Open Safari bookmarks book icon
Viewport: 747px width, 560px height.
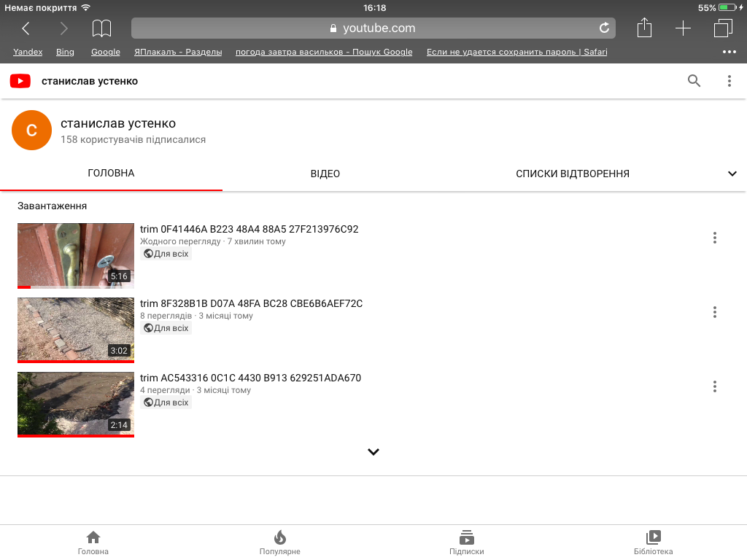(x=101, y=28)
